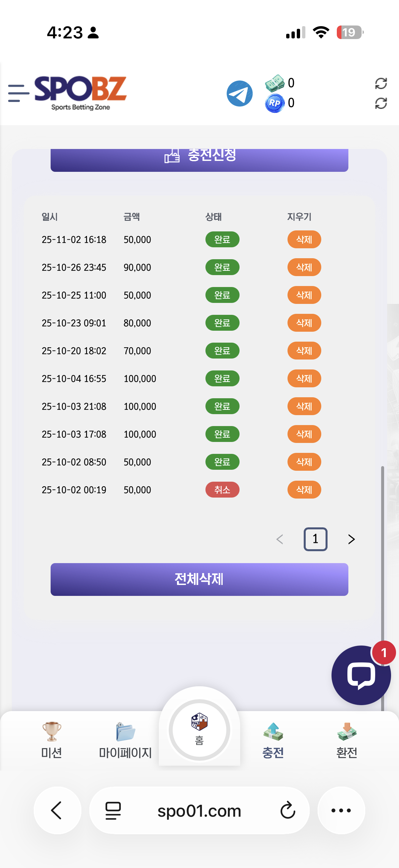The width and height of the screenshot is (399, 868).
Task: Open the live chat bubble
Action: click(x=361, y=675)
